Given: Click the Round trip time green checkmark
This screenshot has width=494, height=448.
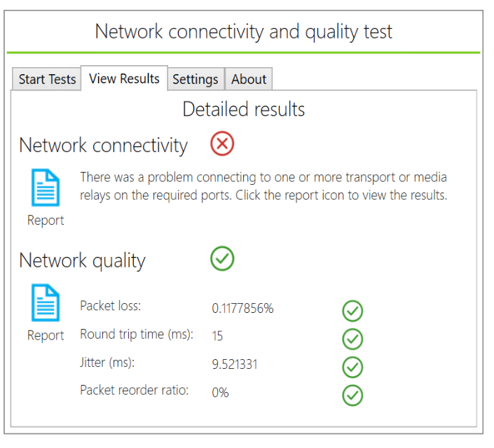Looking at the screenshot, I should click(352, 339).
